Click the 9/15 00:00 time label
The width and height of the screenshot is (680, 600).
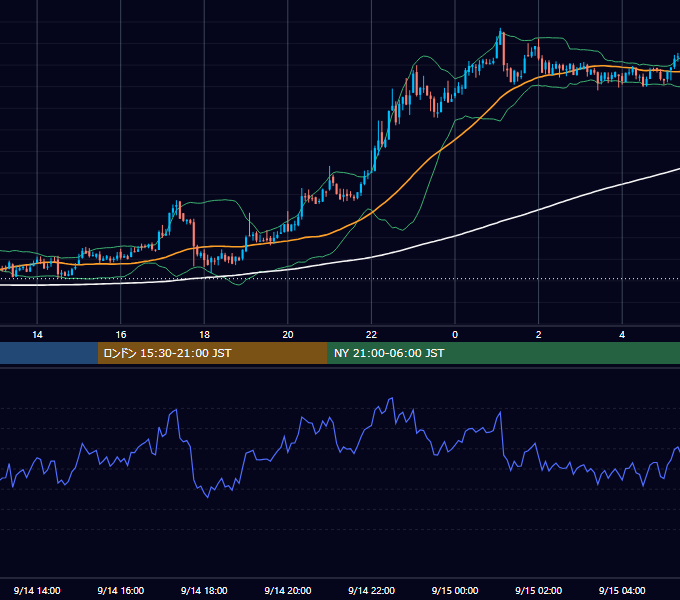455,590
